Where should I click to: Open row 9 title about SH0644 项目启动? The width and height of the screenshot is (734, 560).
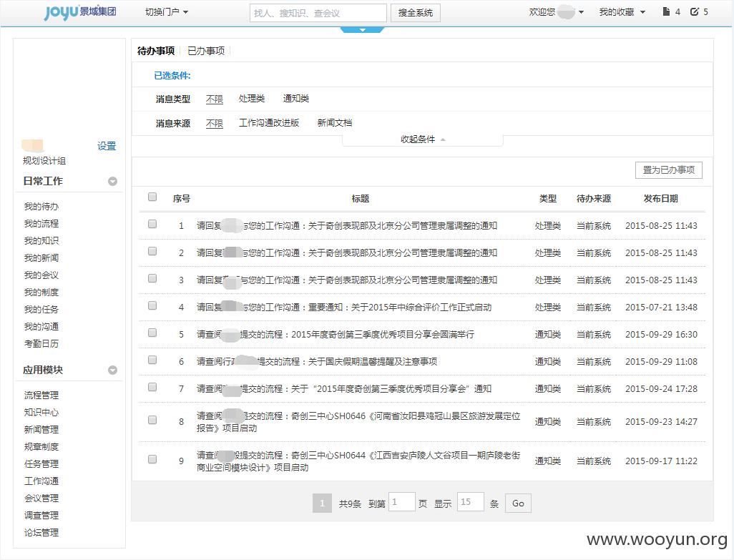click(x=358, y=461)
